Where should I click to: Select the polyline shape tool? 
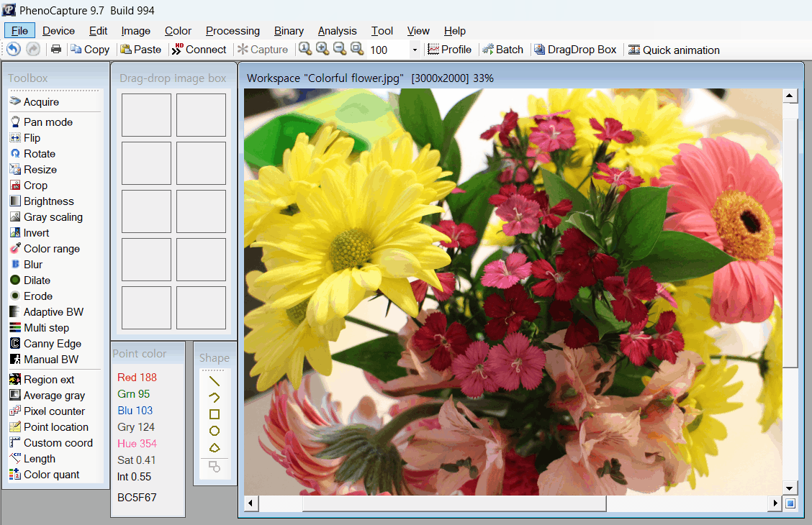point(215,398)
